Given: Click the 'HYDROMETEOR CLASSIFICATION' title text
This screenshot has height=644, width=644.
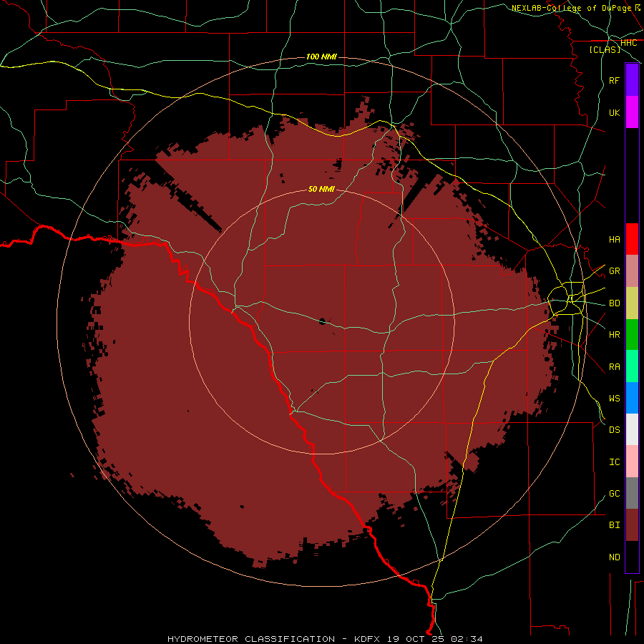Looking at the screenshot, I should tap(251, 639).
